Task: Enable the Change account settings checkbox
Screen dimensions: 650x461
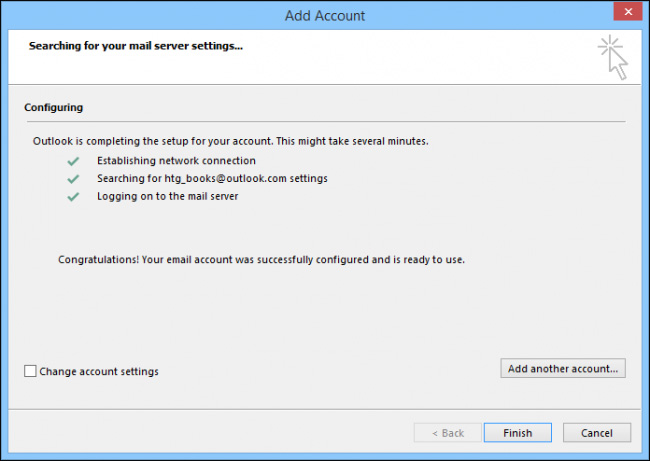Action: coord(30,371)
